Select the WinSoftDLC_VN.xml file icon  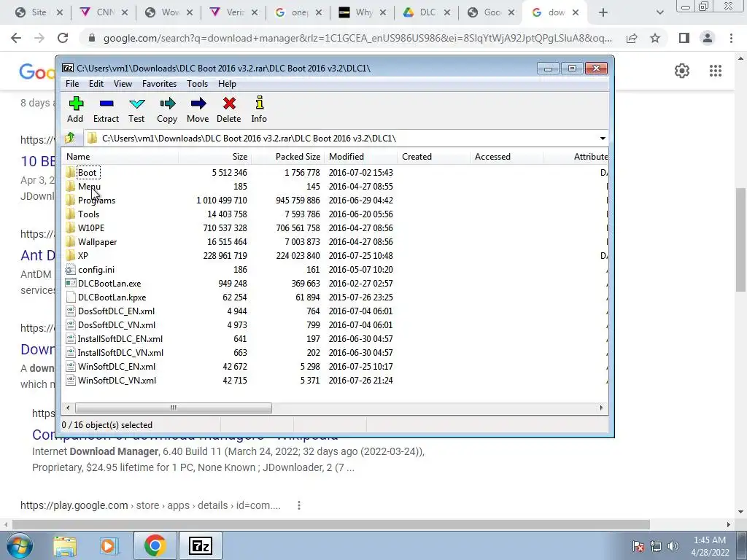pyautogui.click(x=71, y=380)
